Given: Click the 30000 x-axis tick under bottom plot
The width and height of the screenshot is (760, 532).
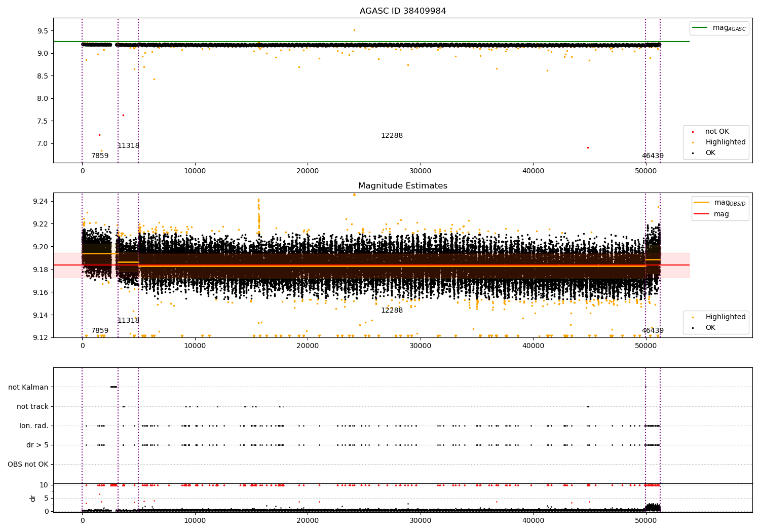Looking at the screenshot, I should click(x=421, y=520).
